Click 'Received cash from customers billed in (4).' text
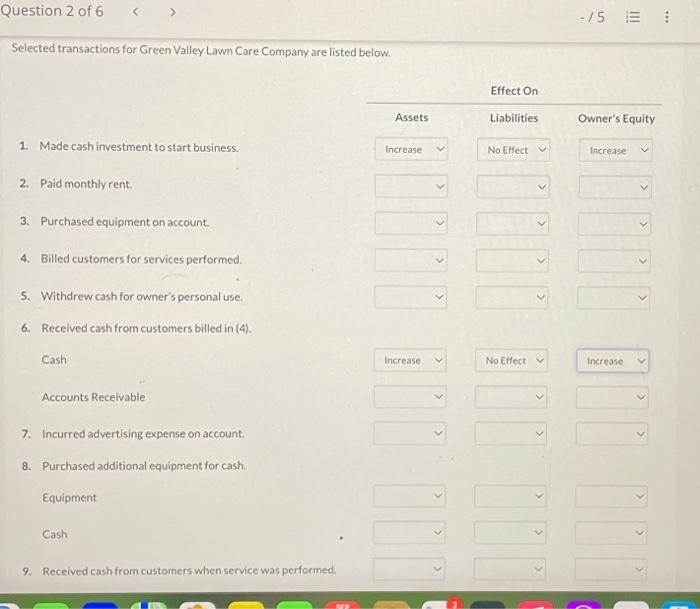The height and width of the screenshot is (609, 700). click(x=146, y=328)
